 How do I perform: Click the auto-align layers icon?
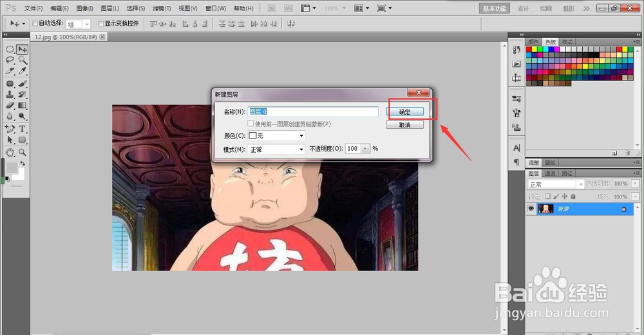[x=291, y=24]
